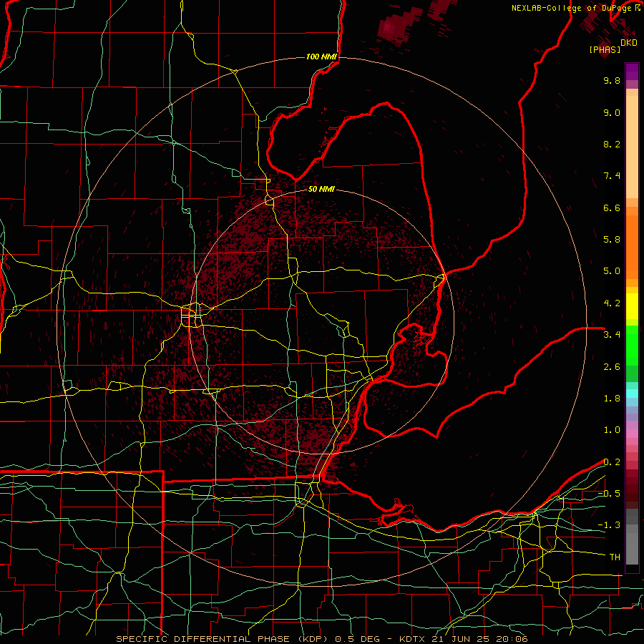Click the 6.6 legend value

pos(612,208)
